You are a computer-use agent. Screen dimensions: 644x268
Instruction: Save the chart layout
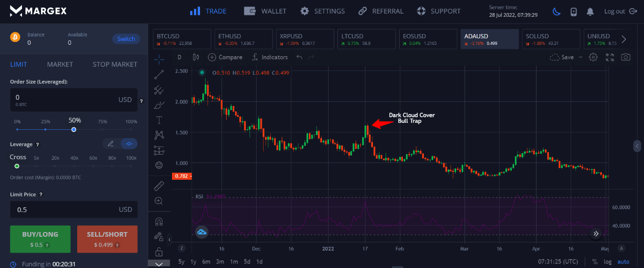click(x=562, y=57)
